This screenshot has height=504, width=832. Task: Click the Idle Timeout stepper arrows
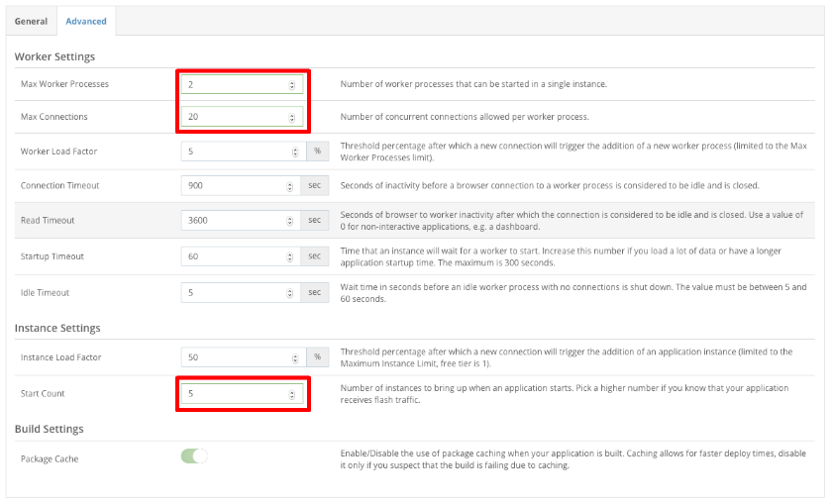tap(289, 293)
